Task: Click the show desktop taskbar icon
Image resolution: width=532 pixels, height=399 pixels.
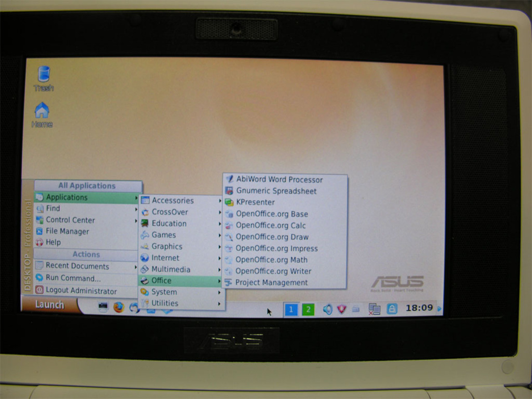Action: pyautogui.click(x=103, y=307)
